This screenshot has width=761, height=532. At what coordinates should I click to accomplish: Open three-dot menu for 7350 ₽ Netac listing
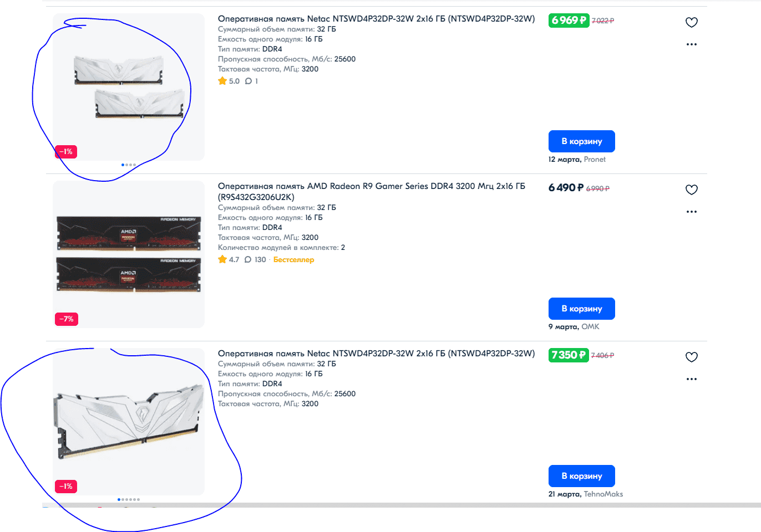691,379
